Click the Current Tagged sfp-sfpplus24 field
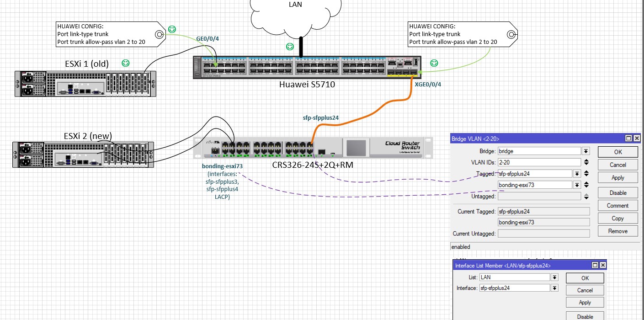This screenshot has height=320, width=644. point(543,212)
